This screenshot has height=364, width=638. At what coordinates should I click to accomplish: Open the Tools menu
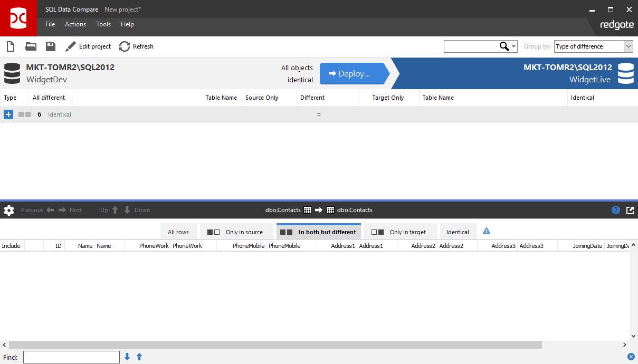click(x=103, y=24)
